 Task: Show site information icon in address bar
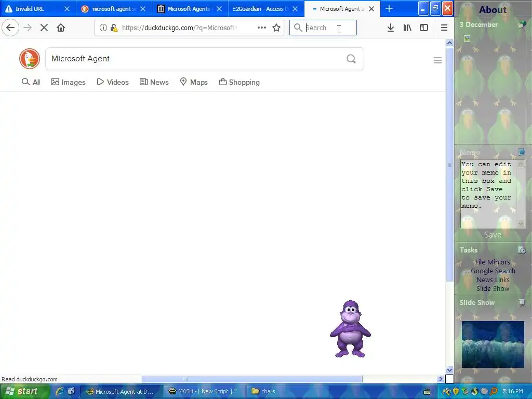click(x=103, y=28)
